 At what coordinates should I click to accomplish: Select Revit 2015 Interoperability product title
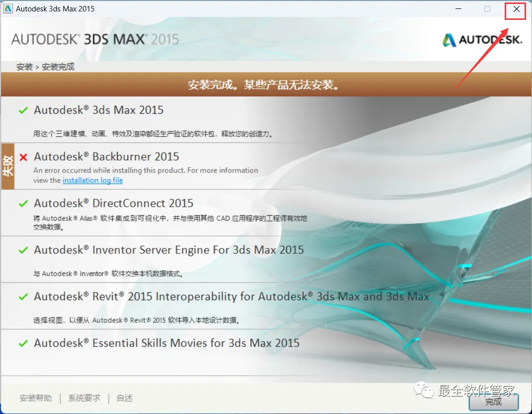tap(232, 296)
